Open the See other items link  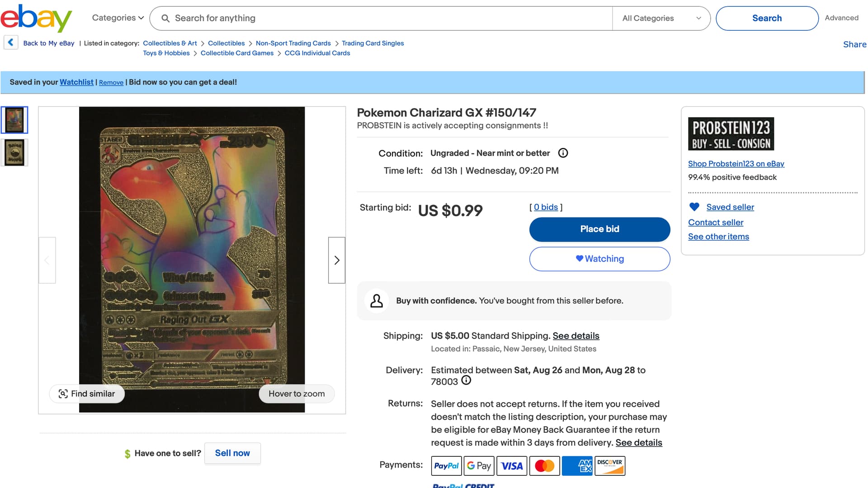718,237
